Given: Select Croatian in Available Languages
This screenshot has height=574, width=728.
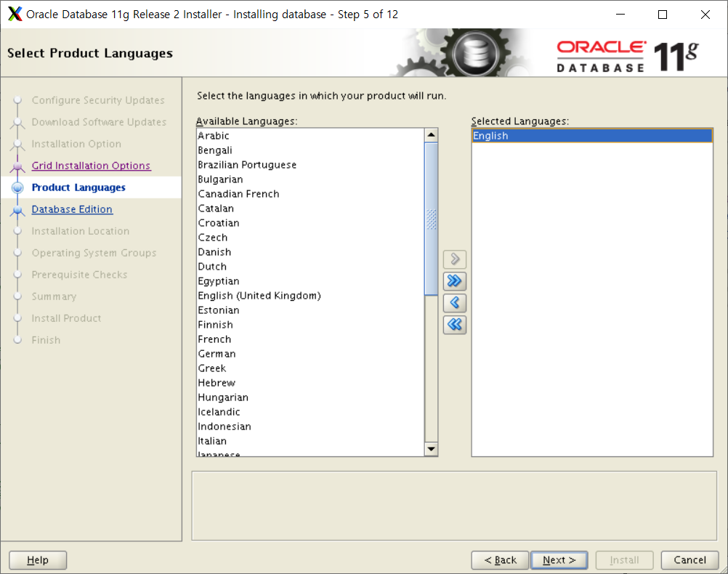Looking at the screenshot, I should point(310,223).
